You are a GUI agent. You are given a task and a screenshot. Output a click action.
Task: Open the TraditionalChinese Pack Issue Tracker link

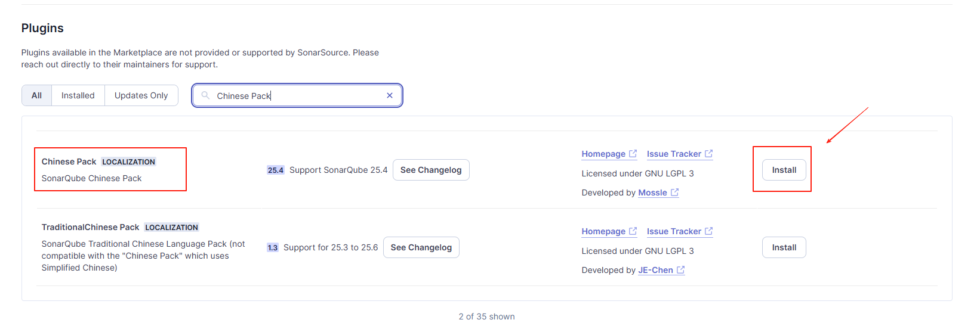[674, 231]
